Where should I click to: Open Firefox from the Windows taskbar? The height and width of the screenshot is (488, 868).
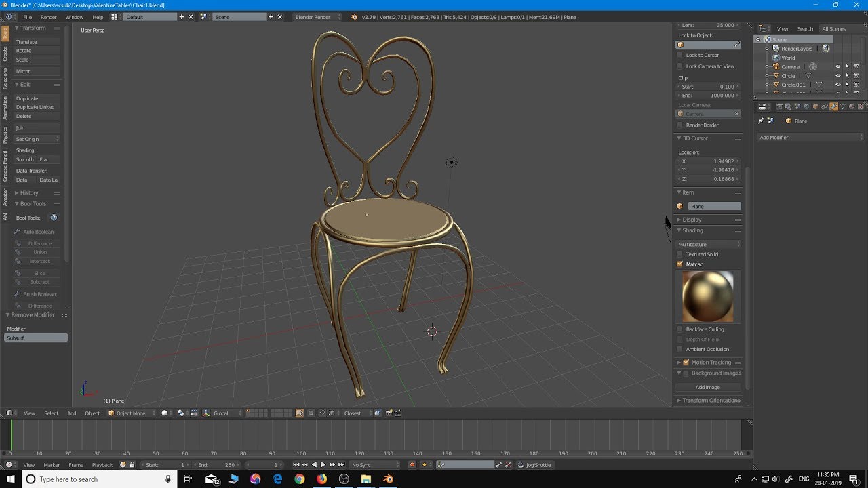(x=321, y=479)
